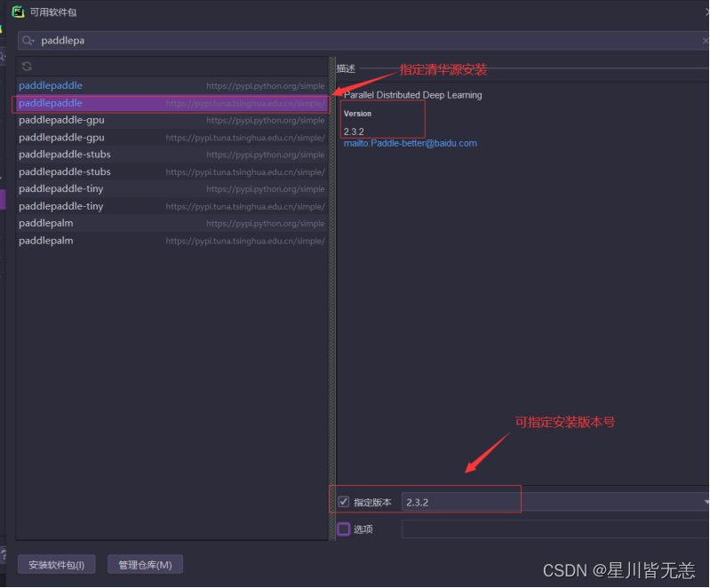Screen dimensions: 710x588
Task: Select paddlepaddle from Tsinghua mirror
Action: tap(172, 103)
